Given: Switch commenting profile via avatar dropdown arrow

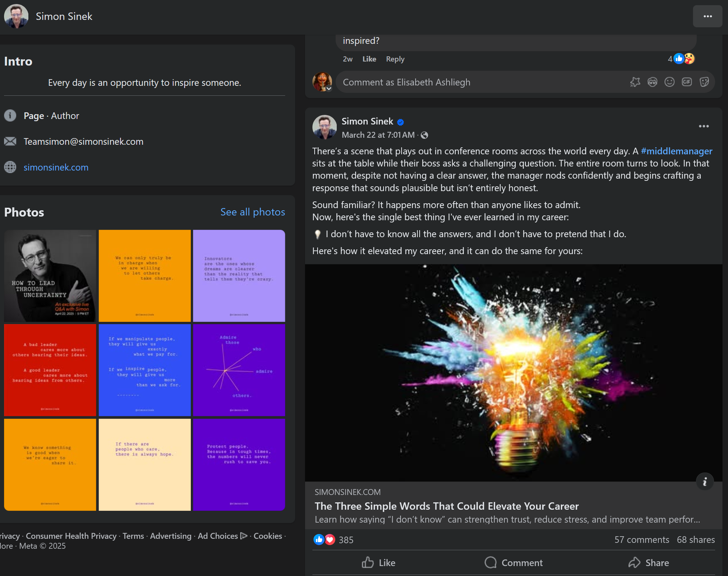Looking at the screenshot, I should [329, 88].
